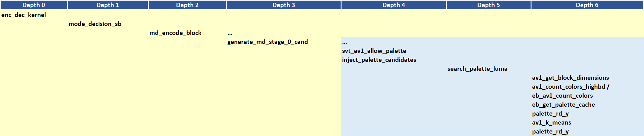The image size is (644, 136).
Task: Select the ellipsis cell under Depth 3
Action: [x=230, y=33]
